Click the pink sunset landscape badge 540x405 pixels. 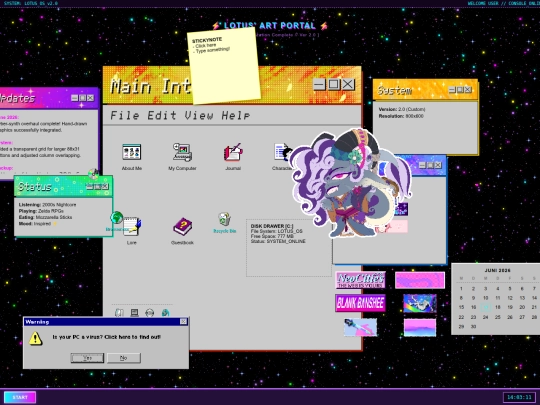pyautogui.click(x=420, y=327)
